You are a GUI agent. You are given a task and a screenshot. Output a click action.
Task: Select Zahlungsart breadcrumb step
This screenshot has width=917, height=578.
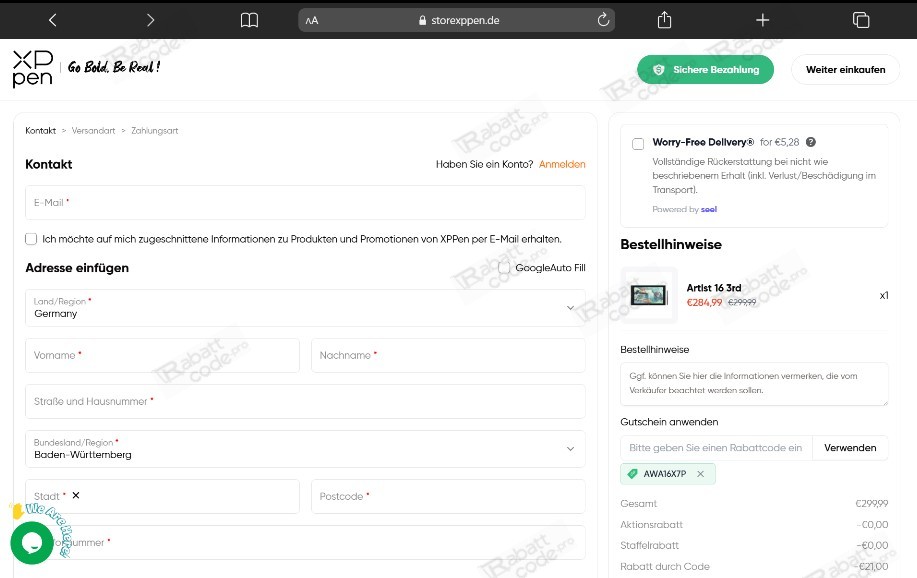tap(154, 130)
